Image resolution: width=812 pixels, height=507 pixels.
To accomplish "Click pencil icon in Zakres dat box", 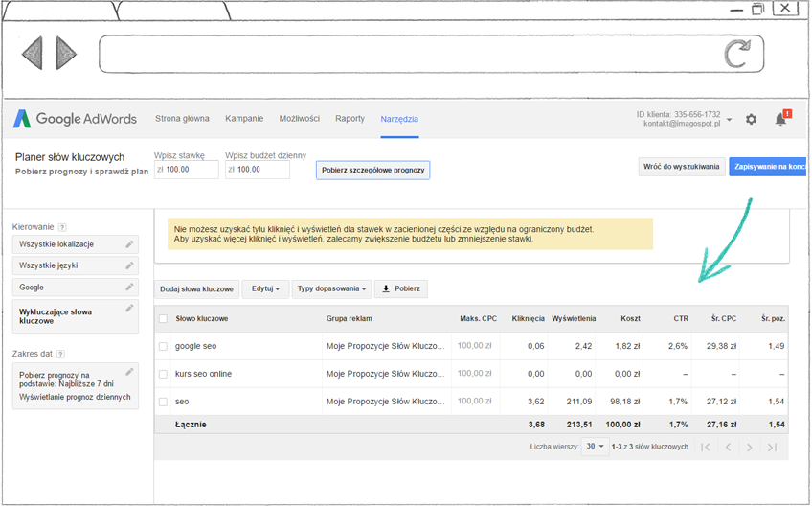I will pos(129,372).
